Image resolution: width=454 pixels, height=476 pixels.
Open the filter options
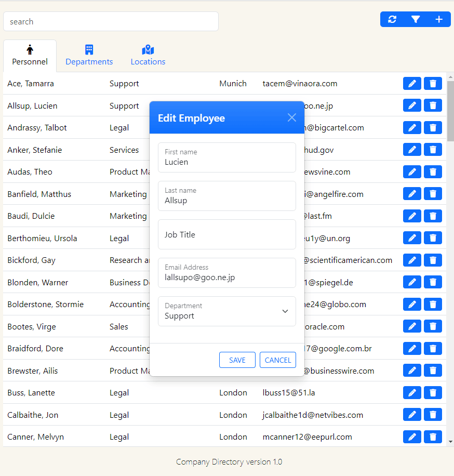pyautogui.click(x=416, y=19)
